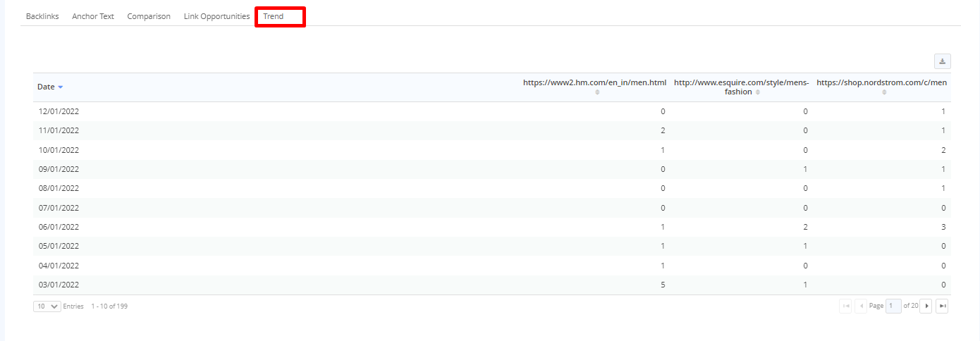This screenshot has height=341, width=980.
Task: Jump to the first page
Action: (845, 306)
